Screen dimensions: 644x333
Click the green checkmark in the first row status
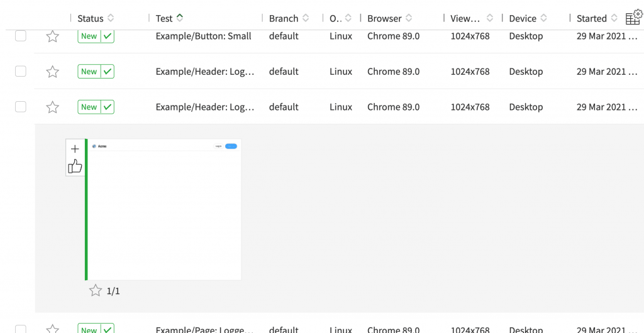108,36
